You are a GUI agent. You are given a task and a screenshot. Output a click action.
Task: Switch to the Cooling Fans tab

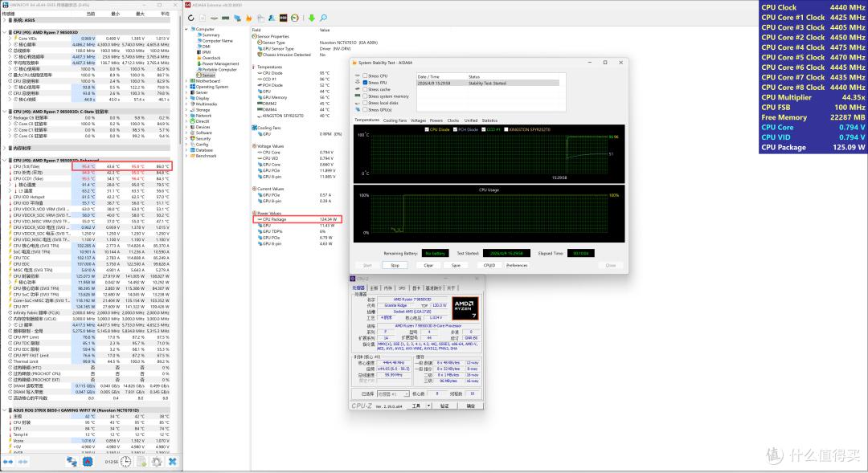(395, 120)
